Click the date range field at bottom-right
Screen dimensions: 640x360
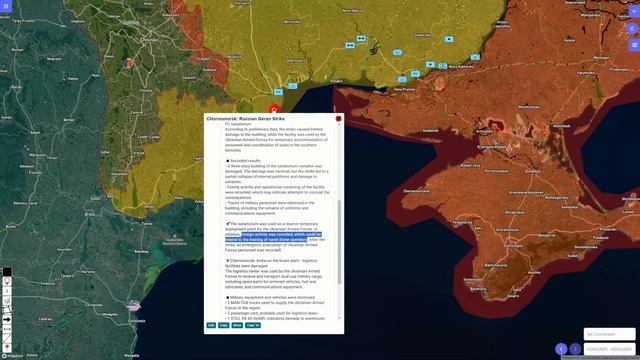point(609,349)
